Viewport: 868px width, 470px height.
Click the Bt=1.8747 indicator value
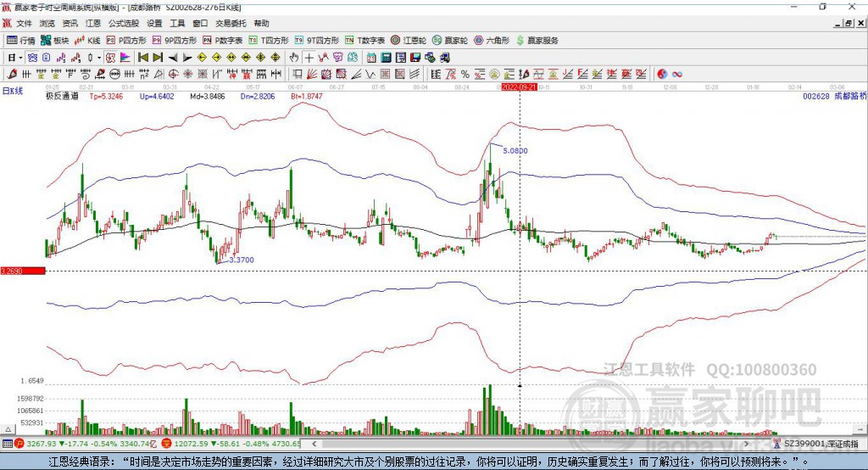pos(307,97)
